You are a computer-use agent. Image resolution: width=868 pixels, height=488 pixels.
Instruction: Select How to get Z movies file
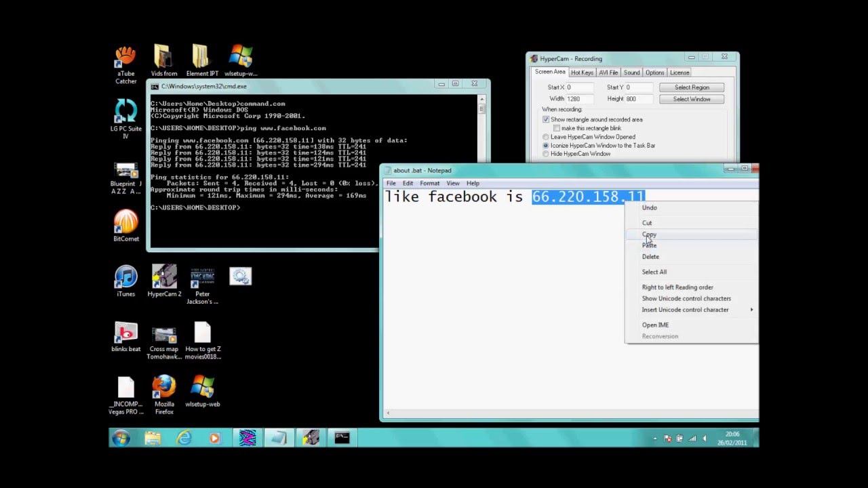tap(203, 341)
